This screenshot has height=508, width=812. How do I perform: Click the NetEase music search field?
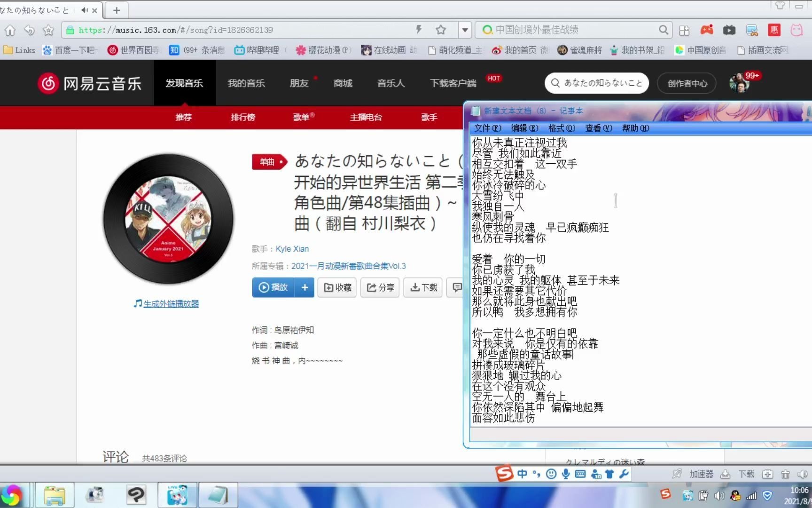pos(597,83)
